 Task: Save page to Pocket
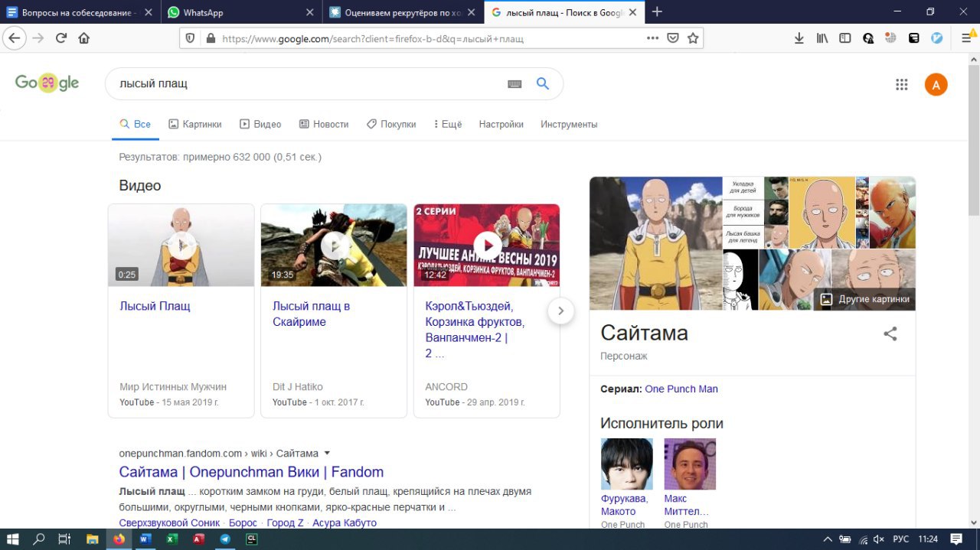[673, 37]
